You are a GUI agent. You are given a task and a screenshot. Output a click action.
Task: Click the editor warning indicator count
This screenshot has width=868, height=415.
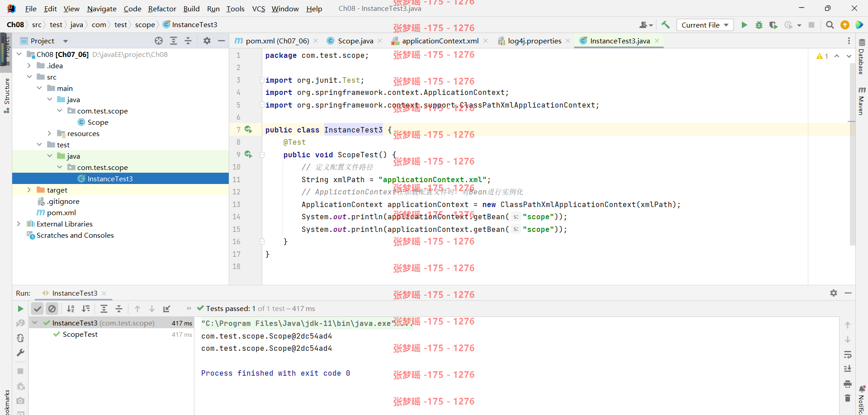[x=822, y=56]
